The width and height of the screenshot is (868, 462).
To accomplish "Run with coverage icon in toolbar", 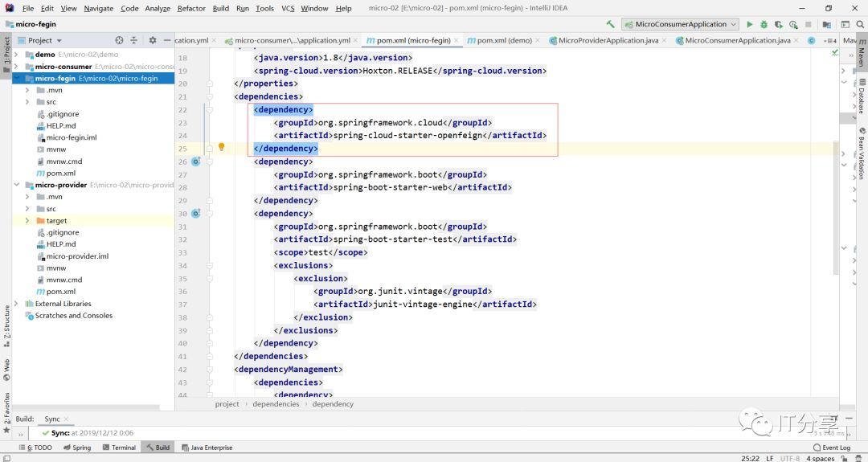I will [x=778, y=24].
